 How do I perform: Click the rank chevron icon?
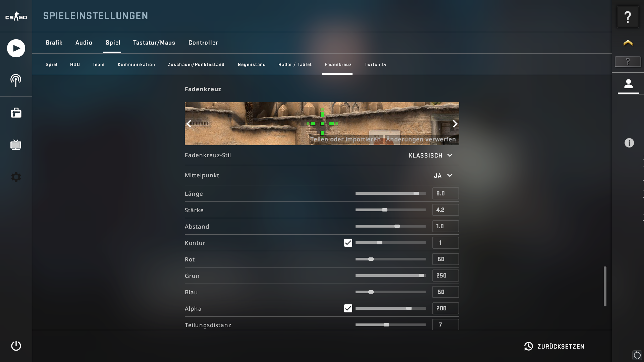pos(628,43)
